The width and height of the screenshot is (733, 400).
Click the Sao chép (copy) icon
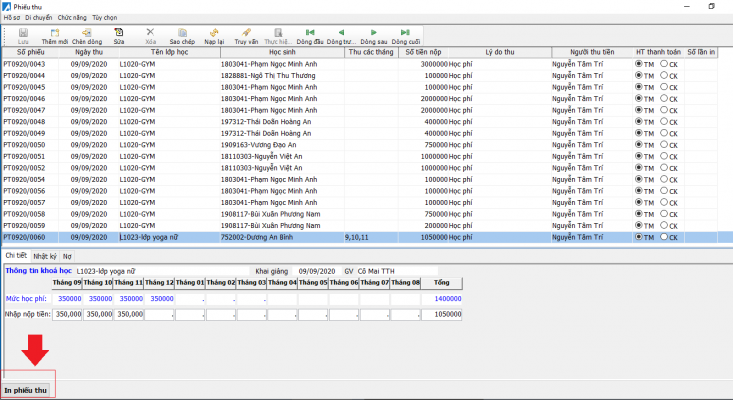coord(182,33)
